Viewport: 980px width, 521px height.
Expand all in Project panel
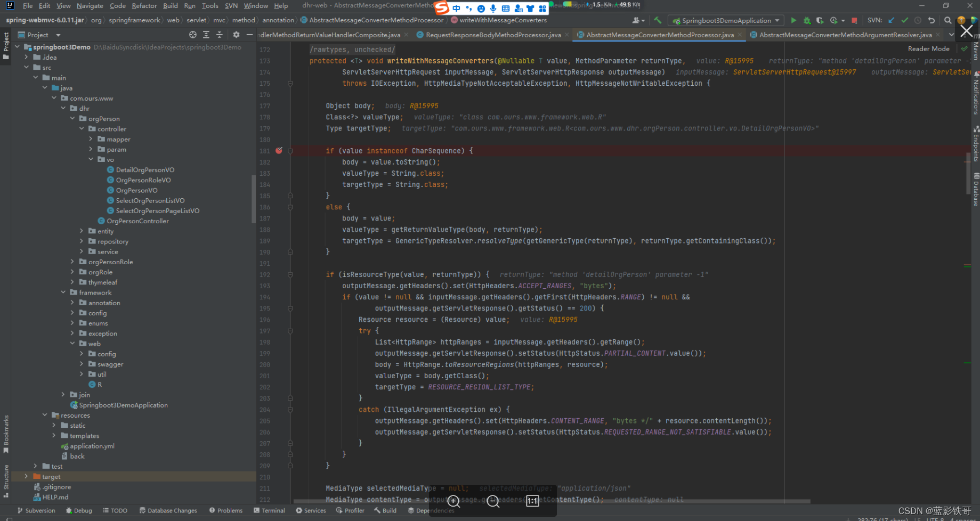[x=206, y=35]
